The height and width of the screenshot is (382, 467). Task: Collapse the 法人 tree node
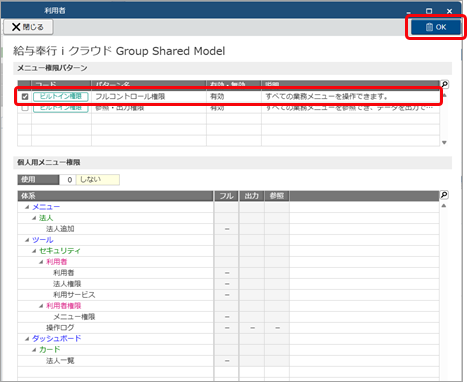coord(34,218)
